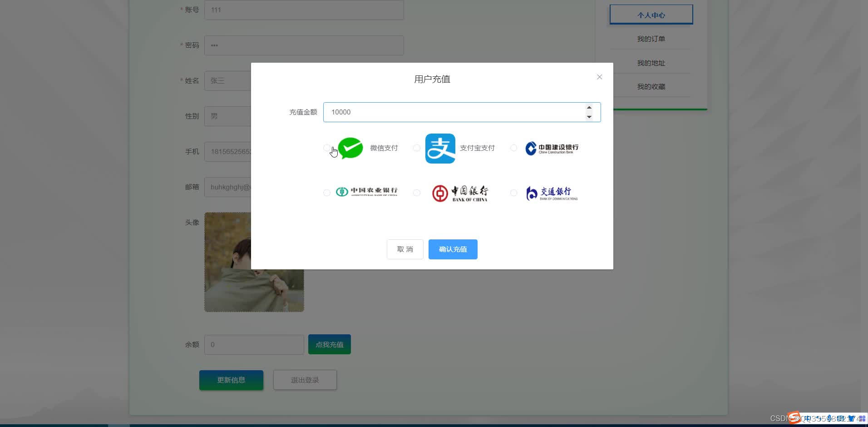Focus the 充值金额 input field
The image size is (868, 427).
coord(462,112)
